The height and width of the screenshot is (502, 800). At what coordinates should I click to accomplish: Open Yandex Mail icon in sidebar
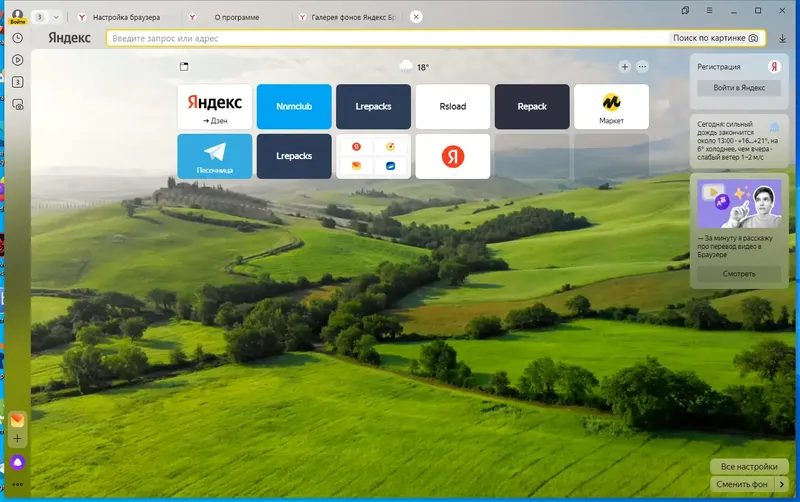pyautogui.click(x=17, y=420)
